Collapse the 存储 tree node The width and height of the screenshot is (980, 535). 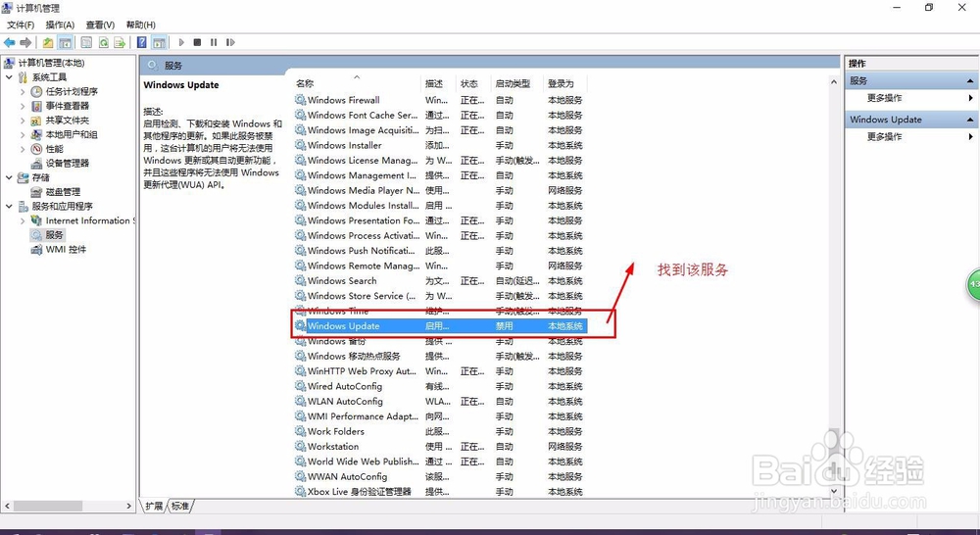(x=9, y=177)
